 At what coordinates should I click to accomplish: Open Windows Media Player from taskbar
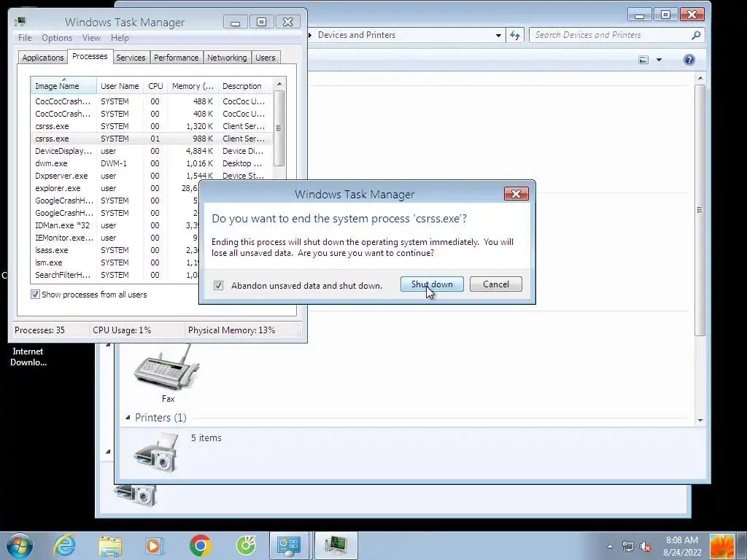tap(155, 545)
